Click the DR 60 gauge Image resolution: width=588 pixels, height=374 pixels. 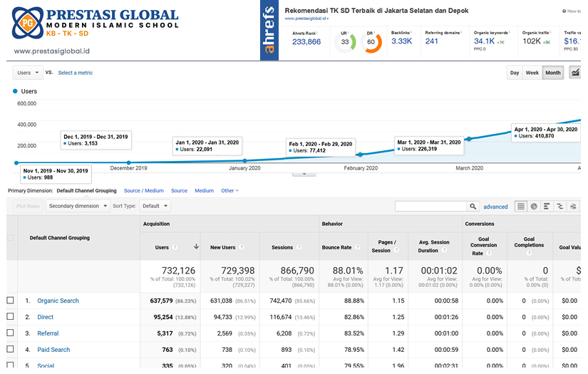[x=371, y=41]
